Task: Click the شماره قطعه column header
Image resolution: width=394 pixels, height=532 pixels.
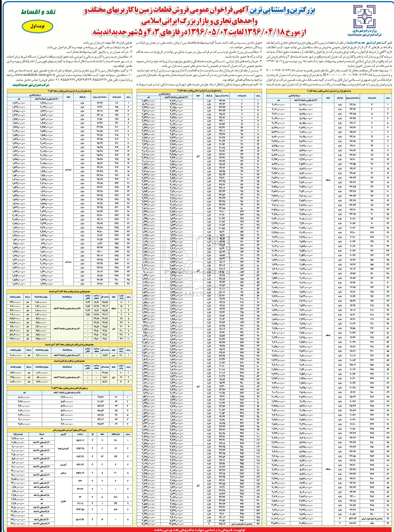Action: pyautogui.click(x=115, y=434)
